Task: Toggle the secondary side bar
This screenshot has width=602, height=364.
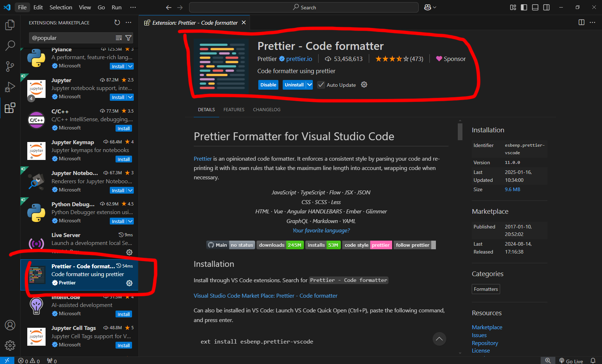Action: tap(546, 8)
